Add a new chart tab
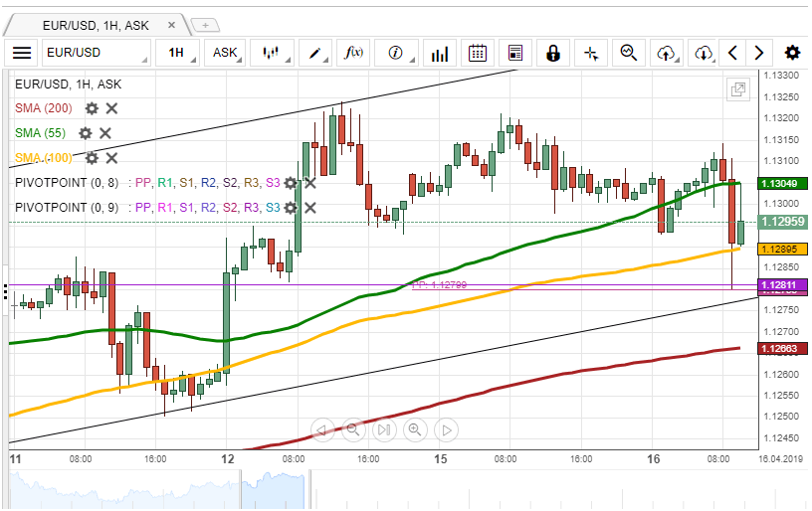The width and height of the screenshot is (812, 511). [x=205, y=24]
